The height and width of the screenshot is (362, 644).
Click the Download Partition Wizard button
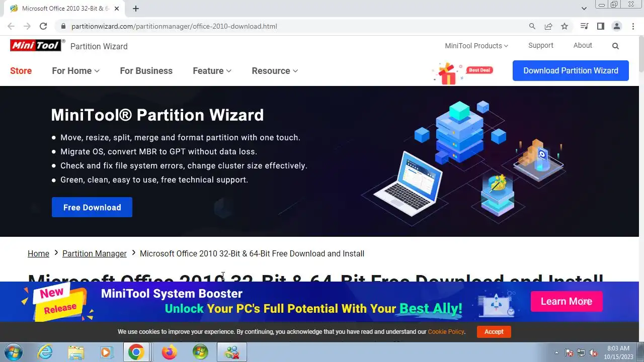coord(571,70)
